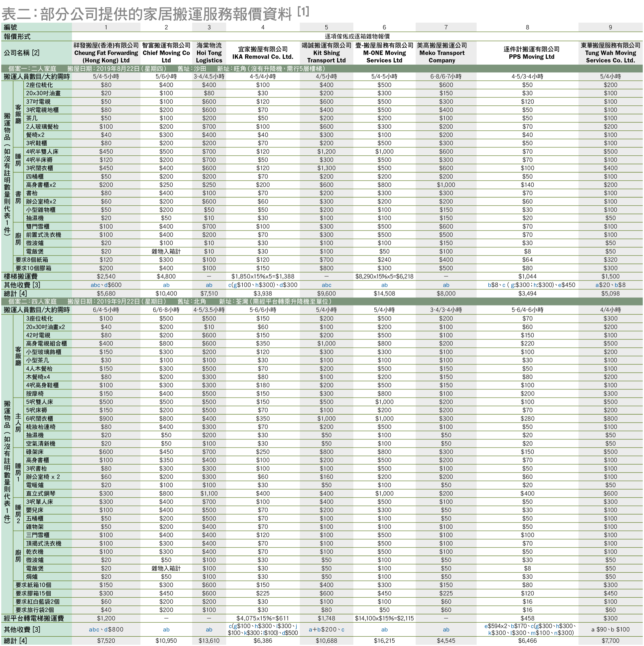644x646 pixels.
Task: Select the stair fee formula $8,290x15%x5=$6,218
Action: (384, 276)
